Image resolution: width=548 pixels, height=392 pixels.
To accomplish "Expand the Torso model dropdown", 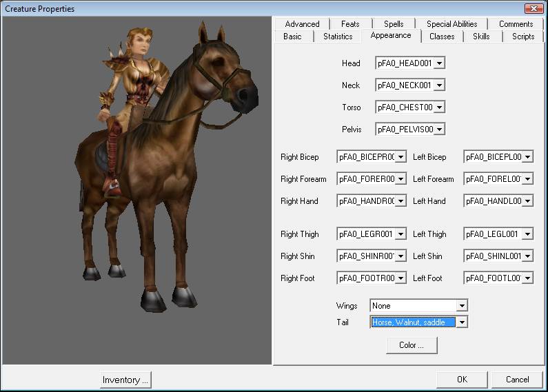I will [440, 107].
